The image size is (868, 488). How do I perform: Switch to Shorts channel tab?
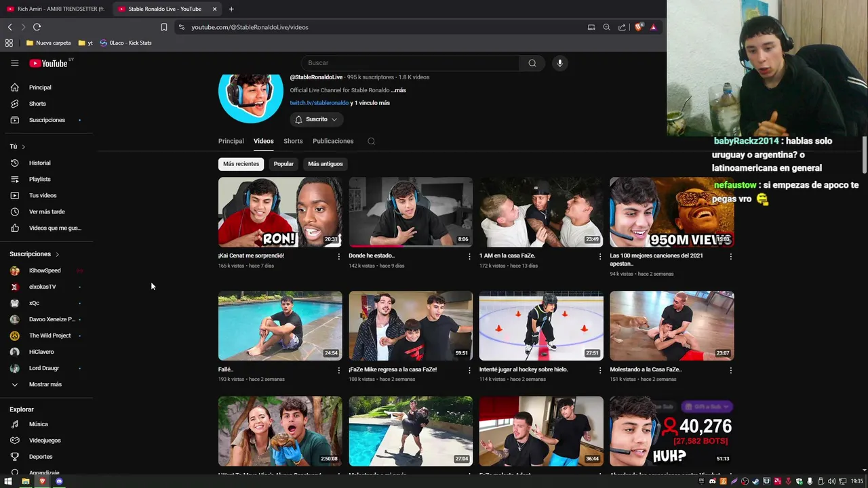click(x=293, y=141)
